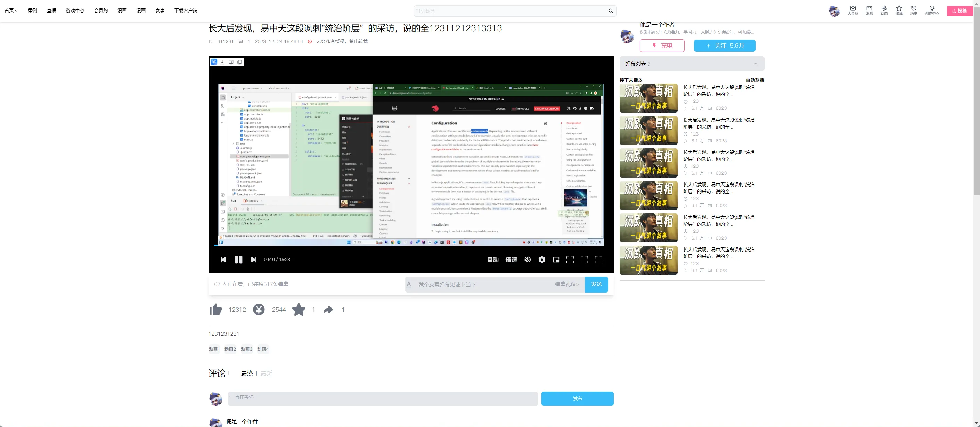Favorite the video with star icon below player
The image size is (980, 427).
point(299,310)
